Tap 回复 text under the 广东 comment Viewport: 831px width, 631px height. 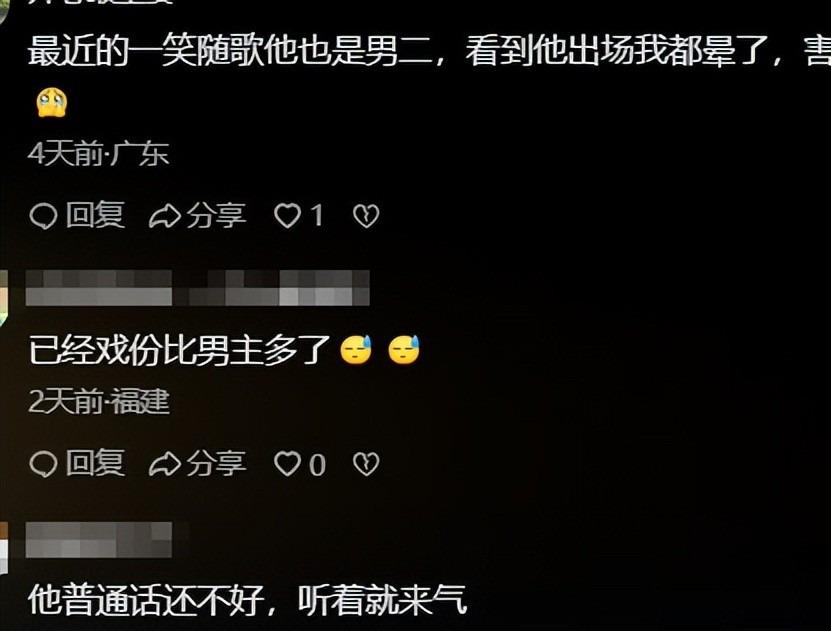point(95,215)
